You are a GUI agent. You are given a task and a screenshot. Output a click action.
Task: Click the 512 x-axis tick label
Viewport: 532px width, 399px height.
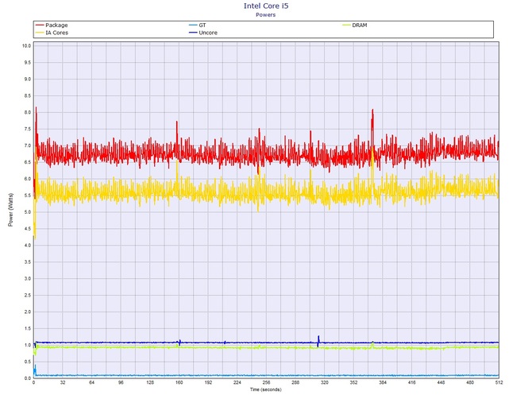[x=499, y=382]
